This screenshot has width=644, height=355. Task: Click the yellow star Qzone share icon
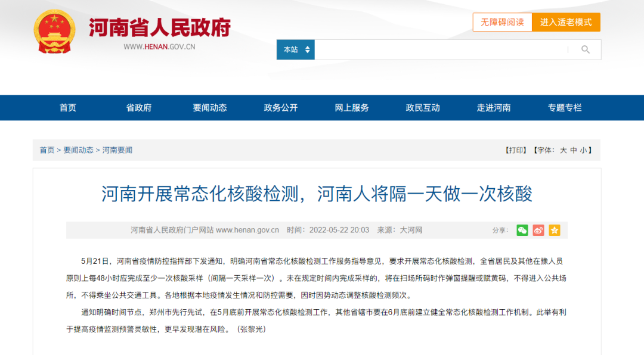pyautogui.click(x=555, y=231)
